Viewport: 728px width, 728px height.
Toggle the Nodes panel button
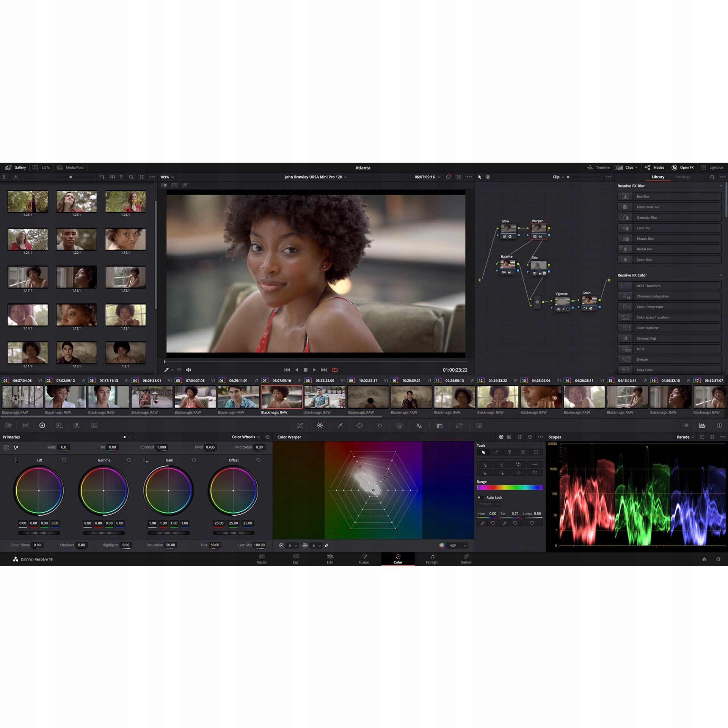coord(654,167)
